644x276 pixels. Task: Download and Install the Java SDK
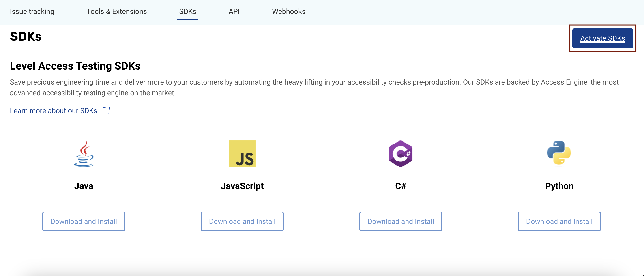pyautogui.click(x=84, y=221)
